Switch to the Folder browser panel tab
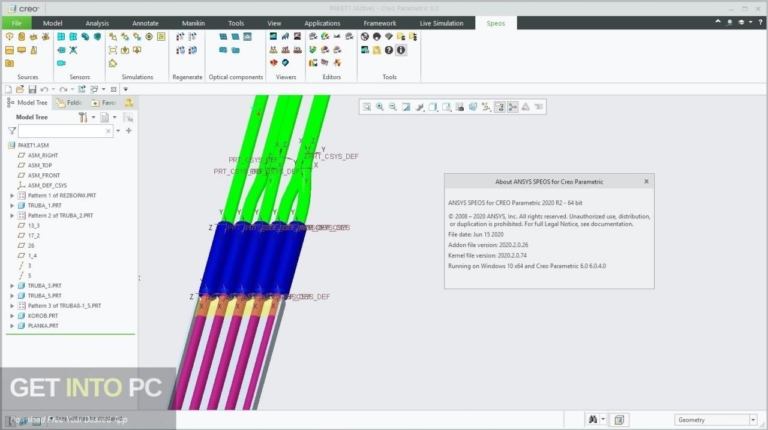The image size is (768, 430). click(x=69, y=102)
